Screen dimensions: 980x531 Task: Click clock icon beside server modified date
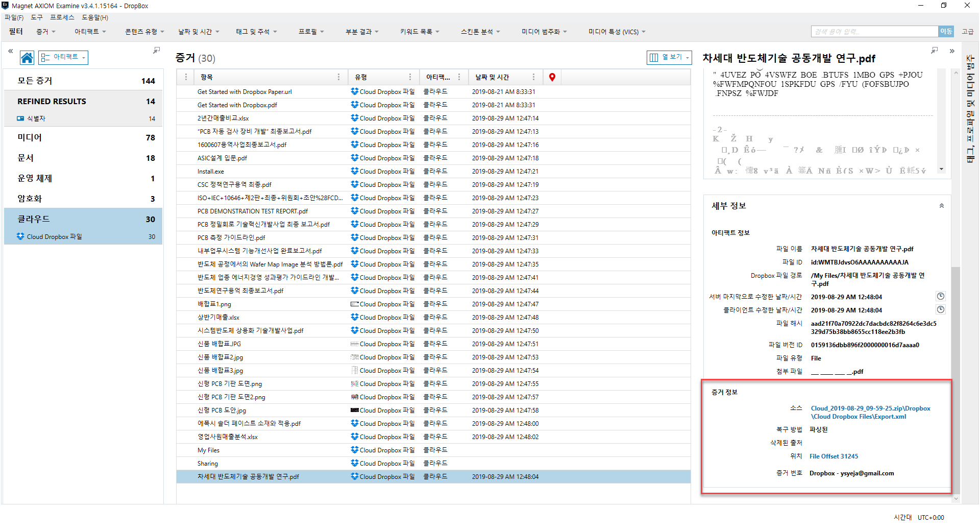click(x=940, y=296)
